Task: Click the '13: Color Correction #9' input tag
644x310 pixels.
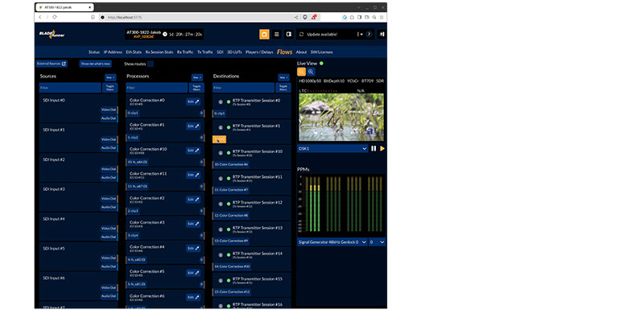Action: point(231,241)
